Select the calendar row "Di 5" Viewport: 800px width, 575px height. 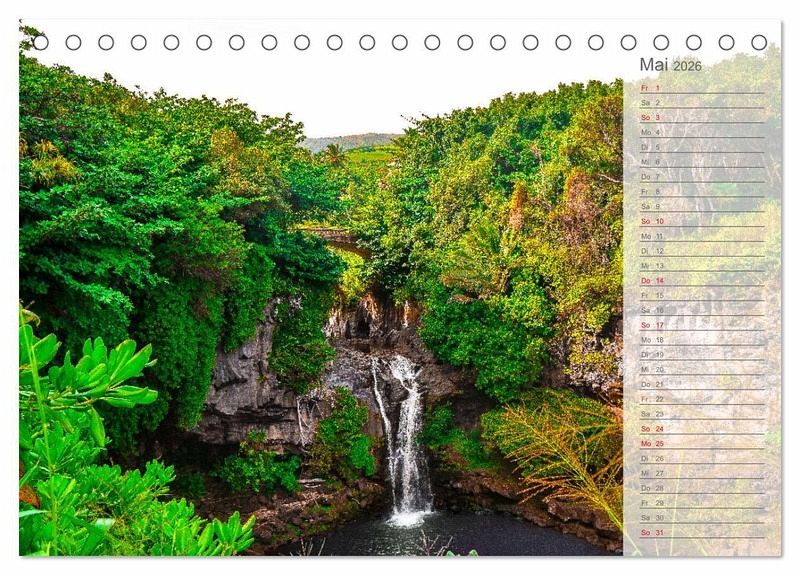[x=702, y=147]
